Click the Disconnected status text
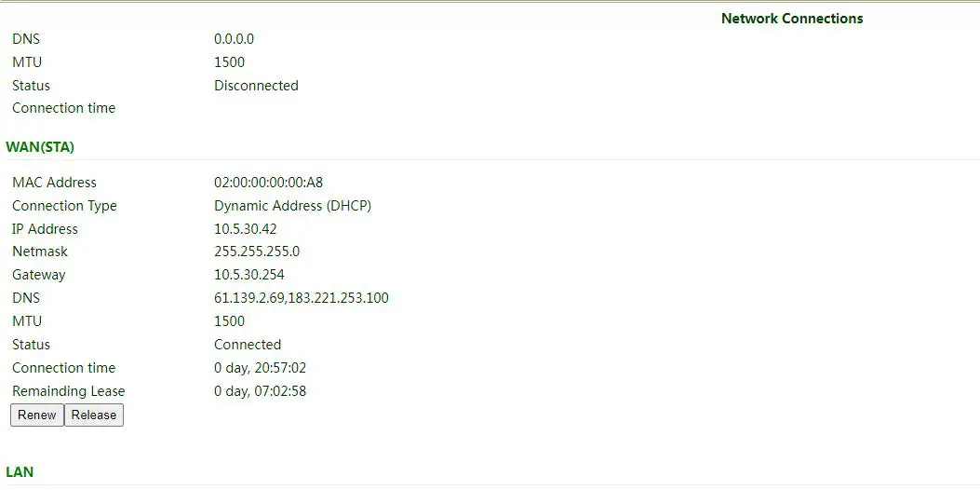 click(256, 86)
